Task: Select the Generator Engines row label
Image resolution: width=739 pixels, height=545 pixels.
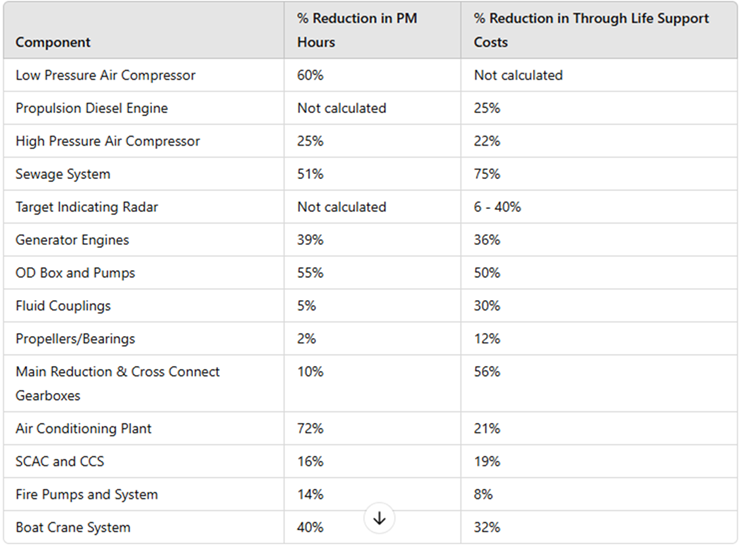Action: pos(72,240)
